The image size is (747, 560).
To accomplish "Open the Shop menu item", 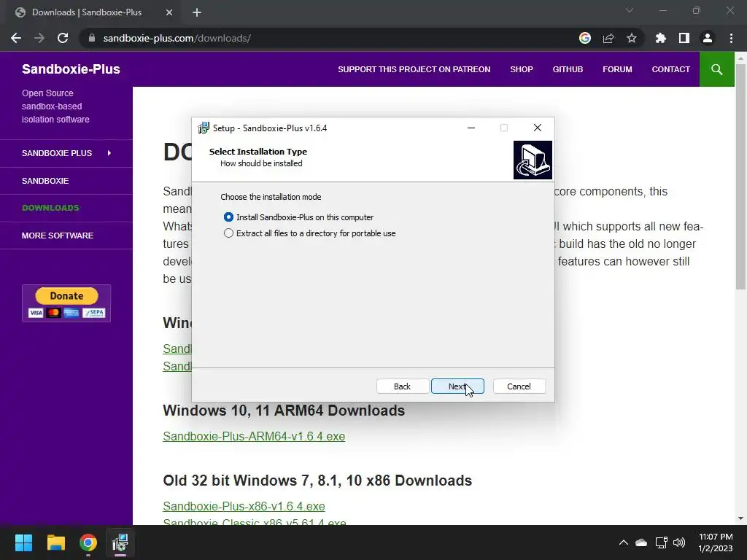I will [x=521, y=69].
